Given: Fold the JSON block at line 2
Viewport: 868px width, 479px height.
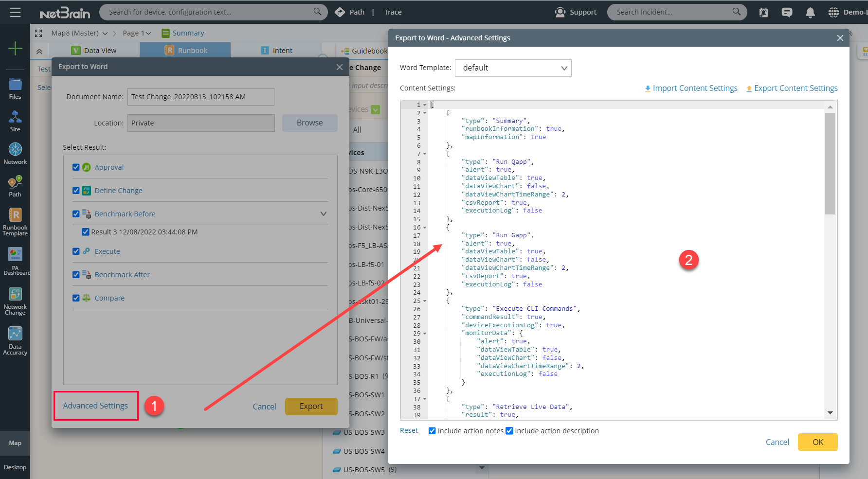Looking at the screenshot, I should coord(425,113).
